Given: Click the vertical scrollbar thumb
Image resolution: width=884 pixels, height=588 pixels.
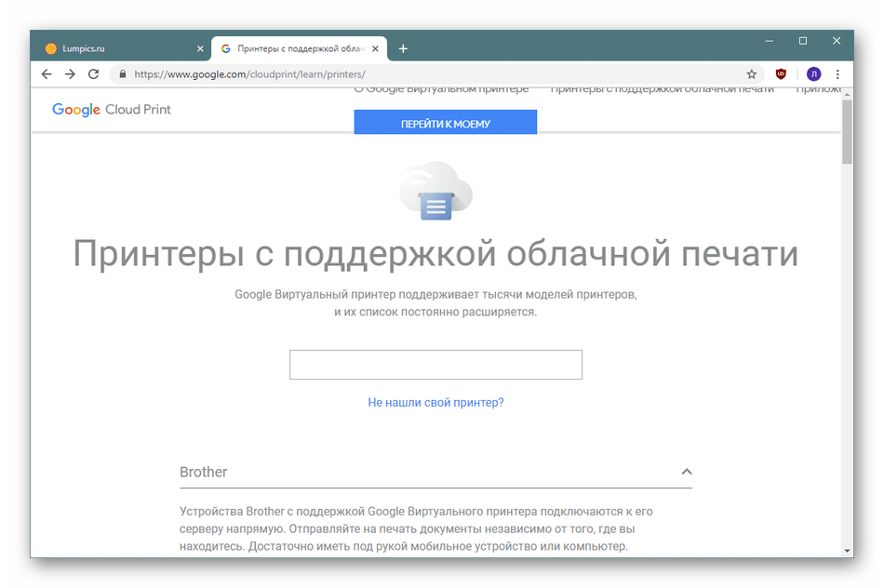Looking at the screenshot, I should pos(847,133).
